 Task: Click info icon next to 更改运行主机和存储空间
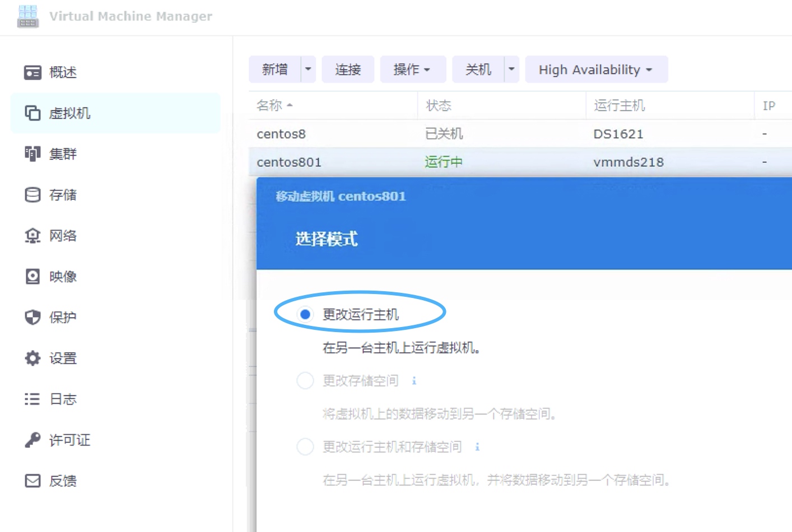point(477,447)
